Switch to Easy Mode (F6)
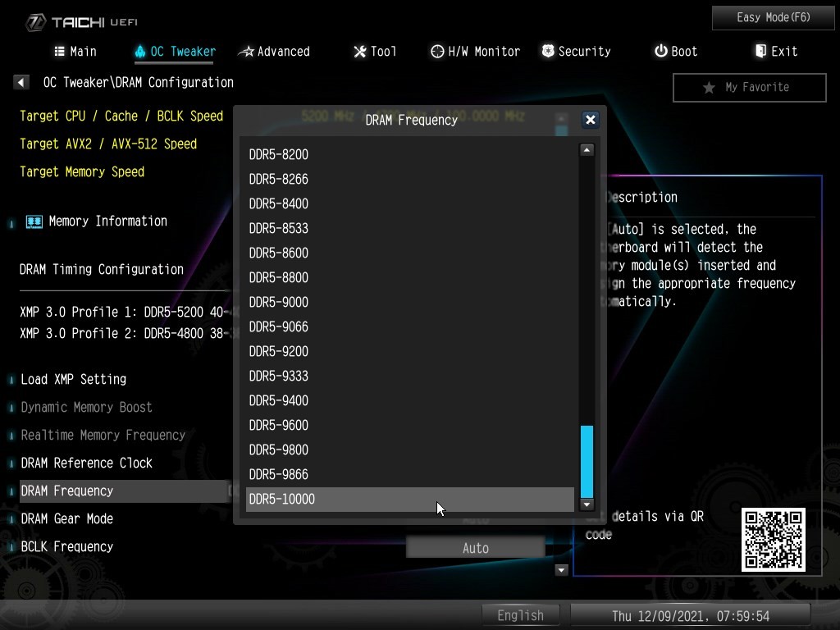This screenshot has height=630, width=840. tap(773, 17)
